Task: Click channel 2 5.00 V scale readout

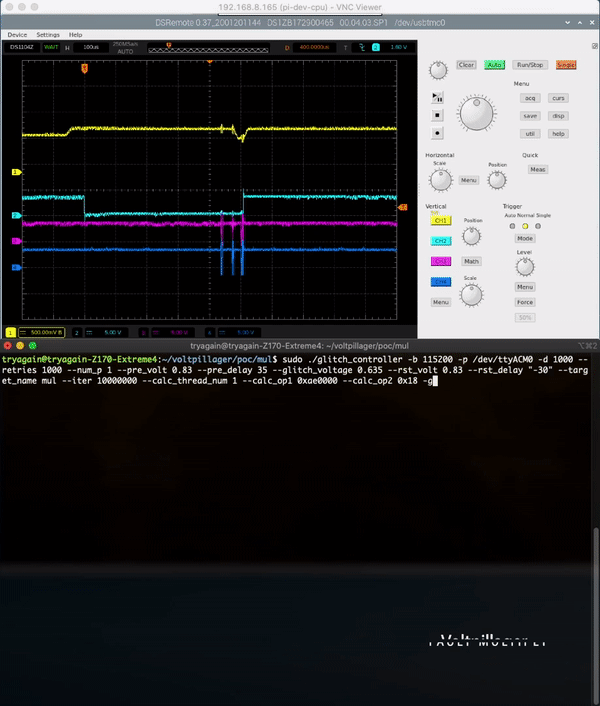Action: 106,332
